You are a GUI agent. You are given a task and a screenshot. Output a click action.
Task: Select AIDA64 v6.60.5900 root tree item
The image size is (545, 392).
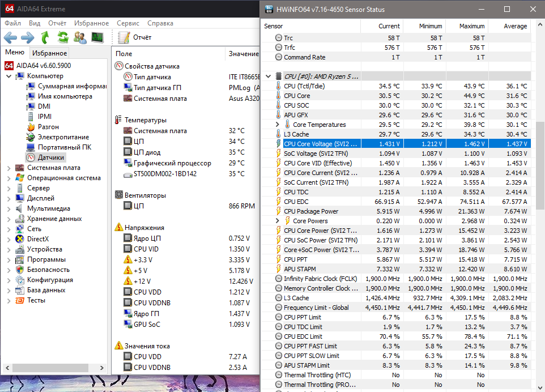[x=38, y=65]
